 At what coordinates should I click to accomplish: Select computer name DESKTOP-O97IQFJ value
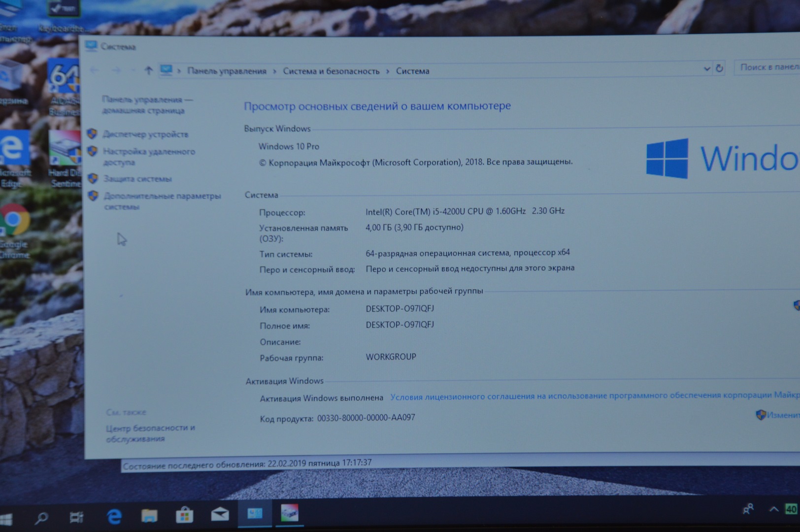point(400,309)
